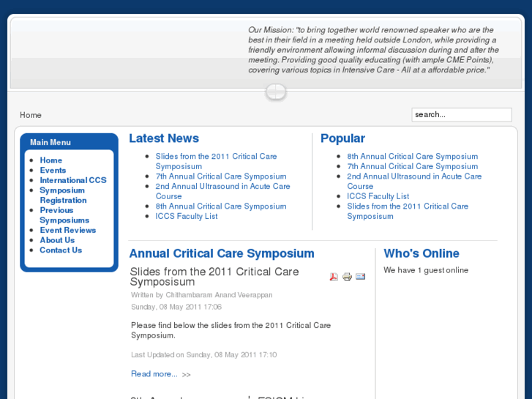This screenshot has width=532, height=399.
Task: Click the Read more... link
Action: (154, 374)
